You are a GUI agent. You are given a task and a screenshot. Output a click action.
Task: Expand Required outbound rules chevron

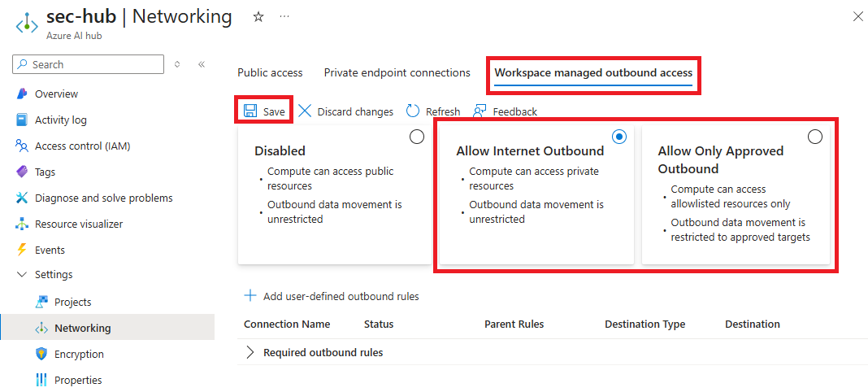point(250,352)
